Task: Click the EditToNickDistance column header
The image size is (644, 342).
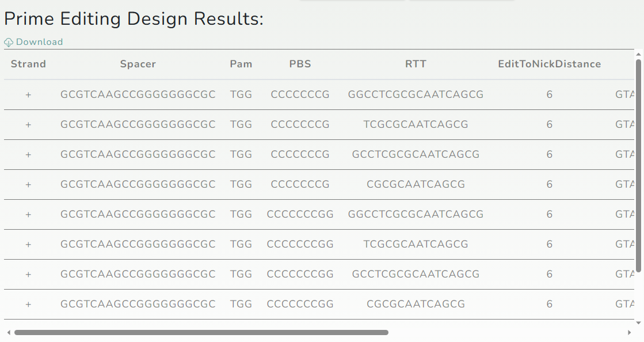Action: (550, 64)
